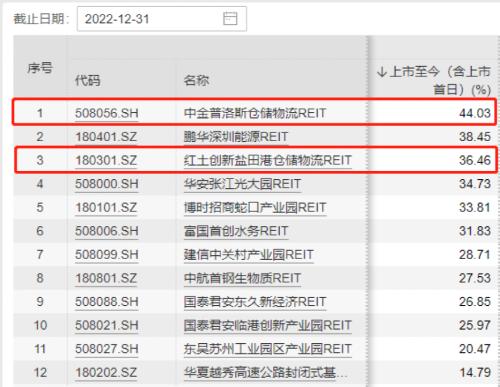The width and height of the screenshot is (500, 387).
Task: Click the 名称 column header
Action: coord(196,80)
